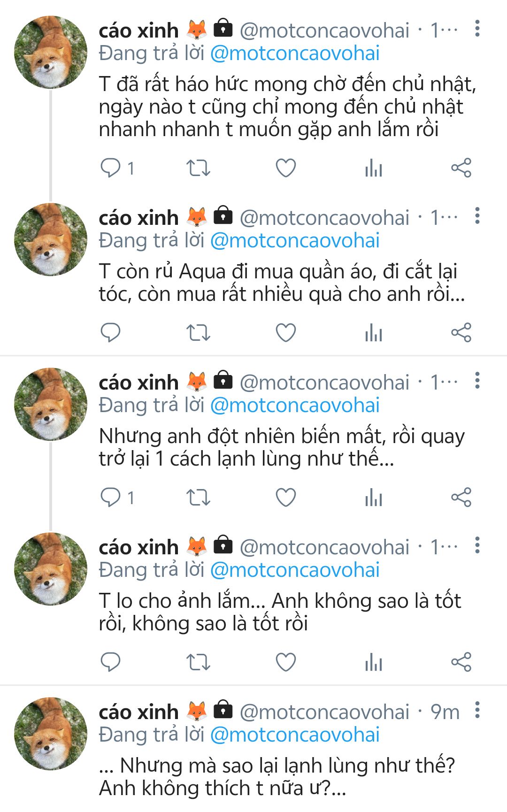
Task: Reply to the 'háo hức mong chờ' tweet
Action: 111,168
